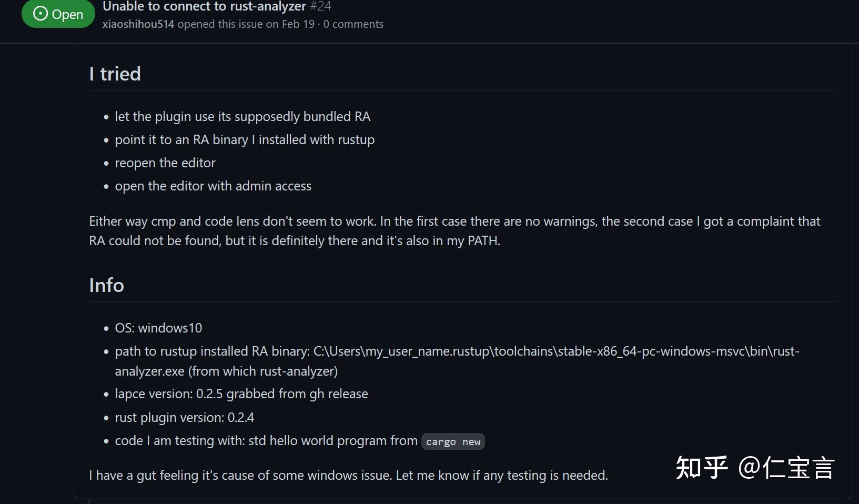Open author profile xiaoshihou514
Screen dimensions: 859x504
(x=138, y=24)
